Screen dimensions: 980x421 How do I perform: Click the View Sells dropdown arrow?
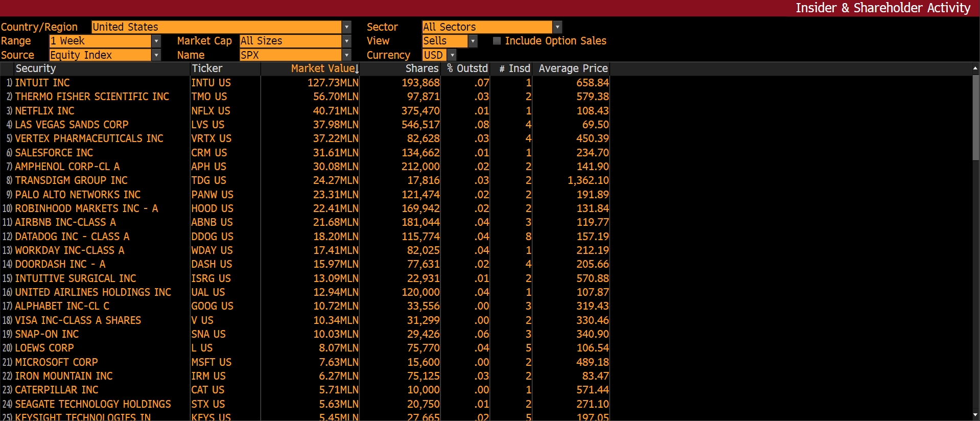pyautogui.click(x=473, y=41)
